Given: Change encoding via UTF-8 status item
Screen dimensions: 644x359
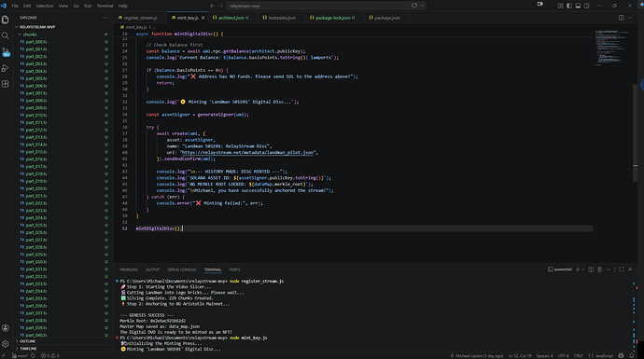Looking at the screenshot, I should 563,355.
